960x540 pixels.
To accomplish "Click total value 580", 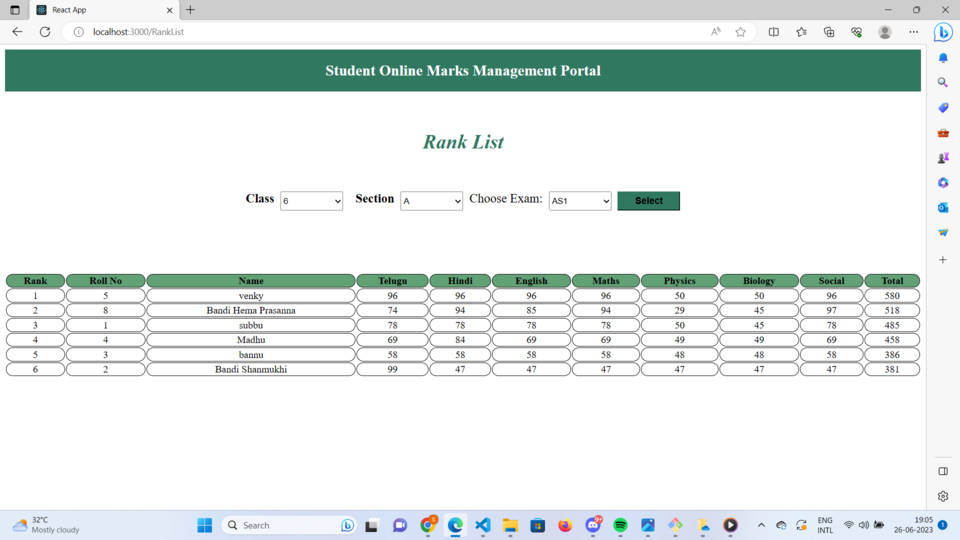I will click(x=892, y=296).
